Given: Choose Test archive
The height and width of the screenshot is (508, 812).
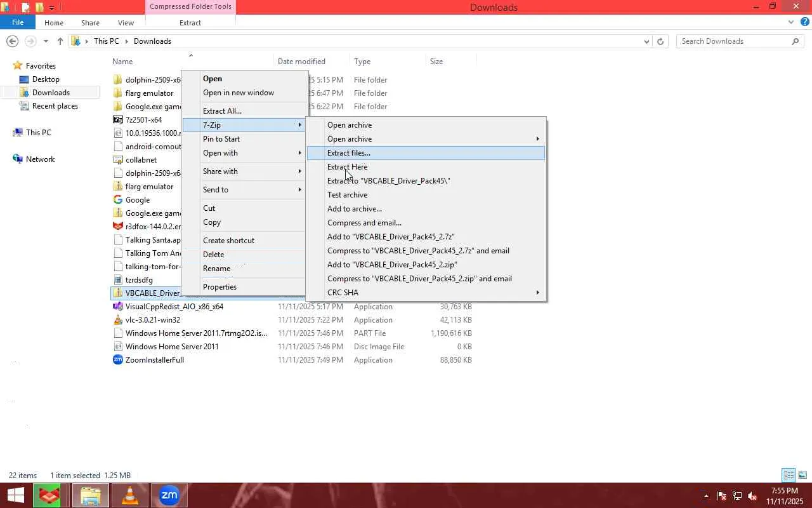Looking at the screenshot, I should [426, 195].
